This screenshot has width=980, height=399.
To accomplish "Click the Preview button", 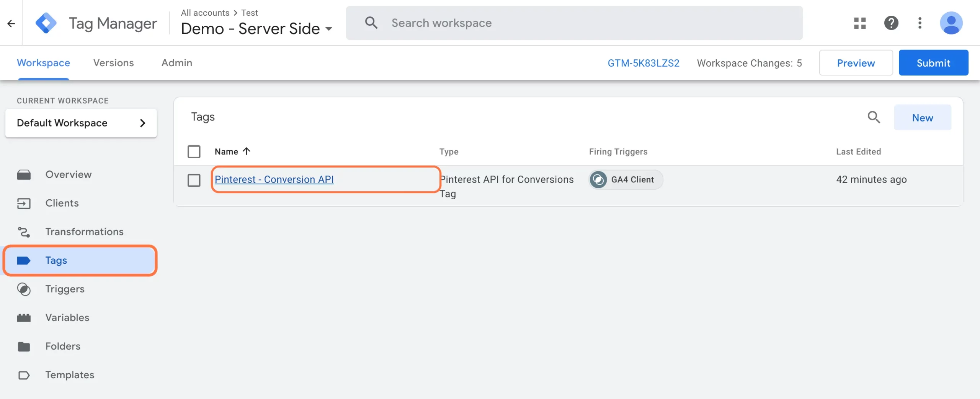I will 856,63.
